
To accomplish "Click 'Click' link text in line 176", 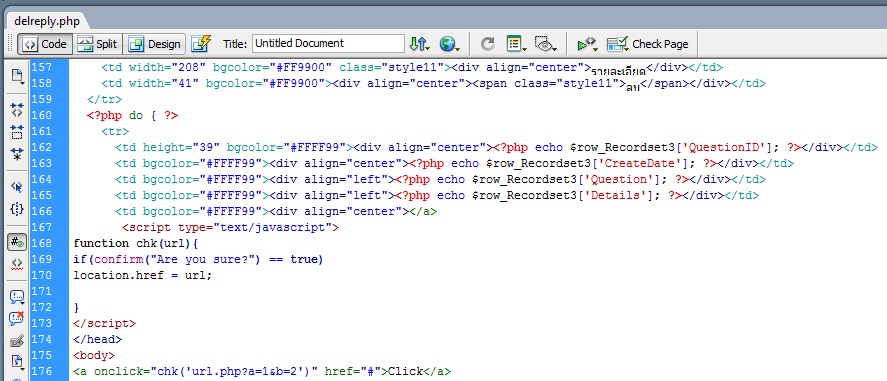I will [405, 371].
